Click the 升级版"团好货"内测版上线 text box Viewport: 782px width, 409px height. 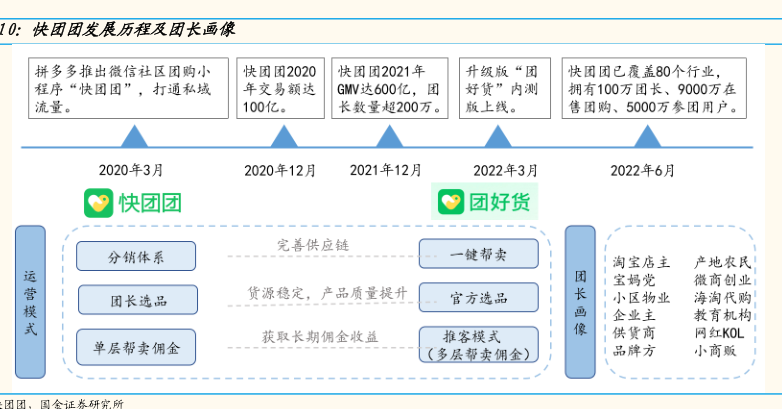504,89
